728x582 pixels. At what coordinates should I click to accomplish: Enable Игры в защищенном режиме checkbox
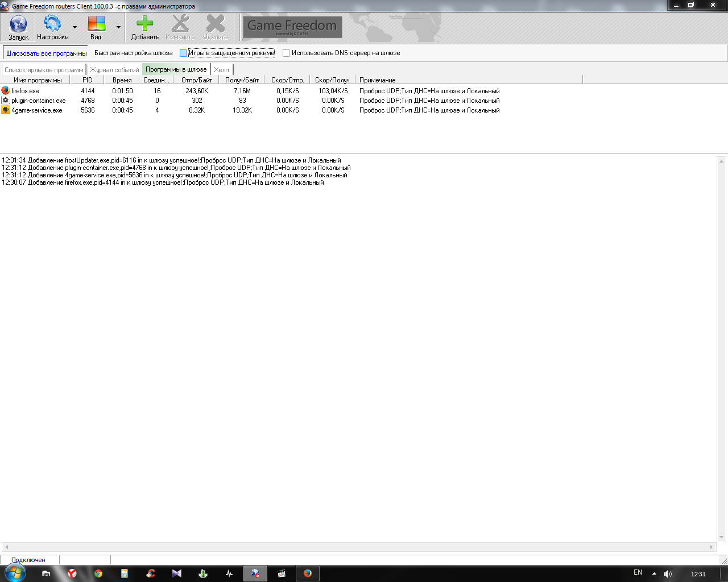point(183,53)
